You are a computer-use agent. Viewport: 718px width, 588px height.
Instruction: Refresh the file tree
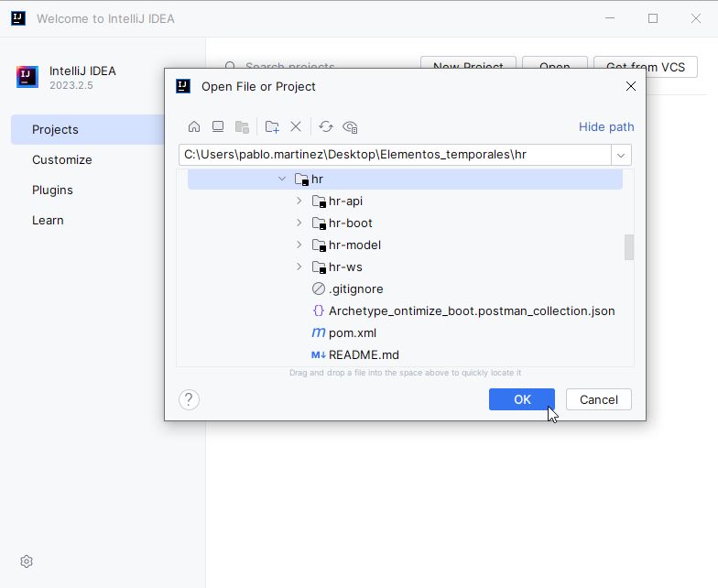(326, 126)
